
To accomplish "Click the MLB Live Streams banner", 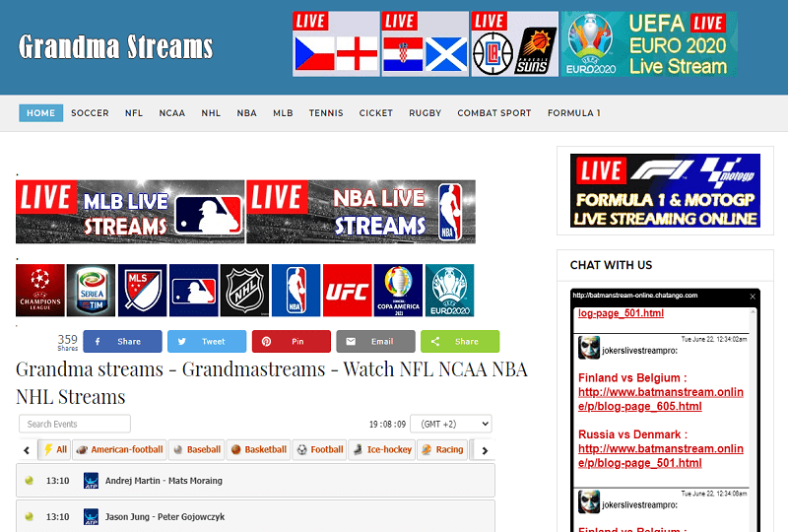I will coord(130,212).
